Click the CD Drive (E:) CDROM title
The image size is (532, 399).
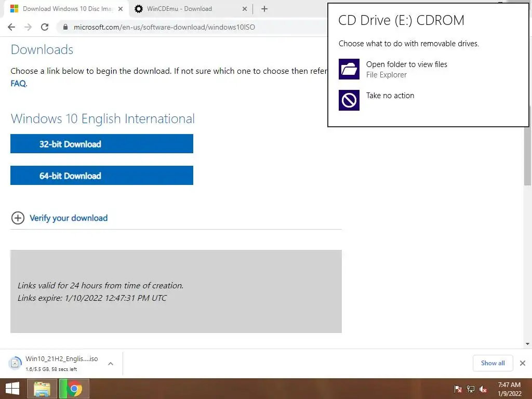[401, 20]
